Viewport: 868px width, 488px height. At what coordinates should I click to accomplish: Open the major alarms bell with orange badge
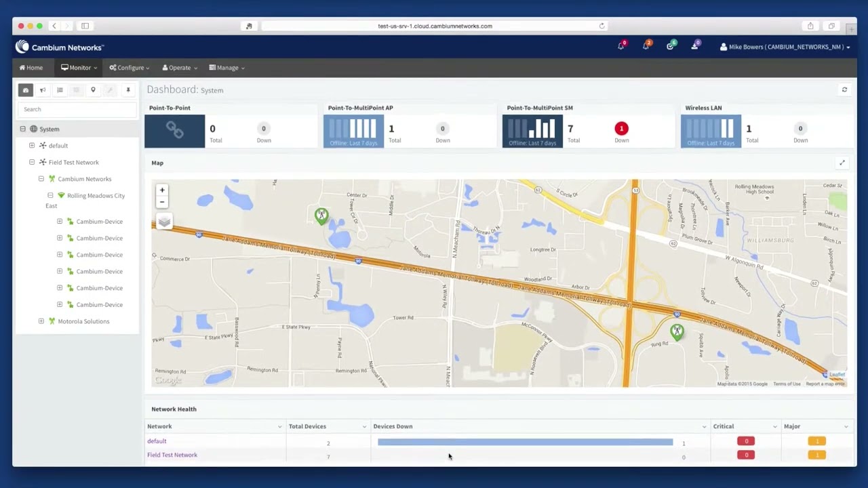click(646, 46)
